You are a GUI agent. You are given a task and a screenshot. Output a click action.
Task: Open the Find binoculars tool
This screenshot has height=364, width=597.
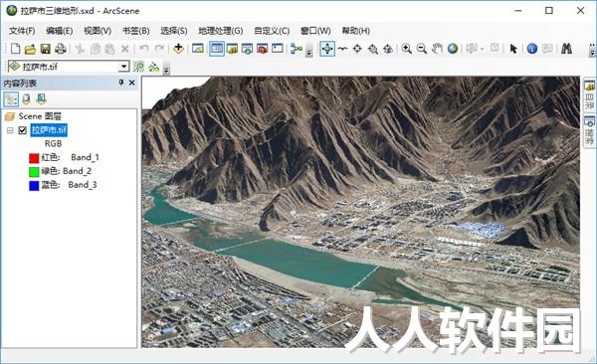(x=566, y=49)
